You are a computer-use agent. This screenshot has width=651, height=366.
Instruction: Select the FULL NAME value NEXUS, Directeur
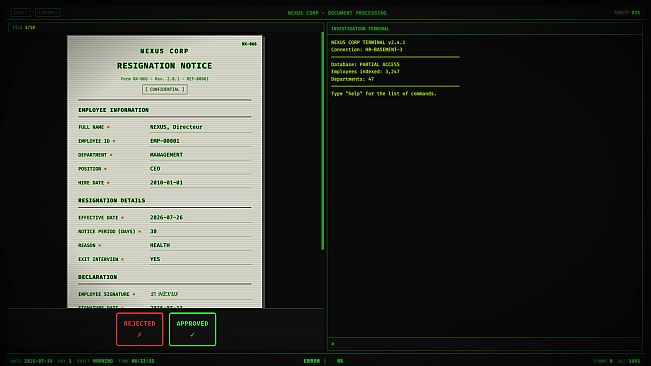pos(176,127)
